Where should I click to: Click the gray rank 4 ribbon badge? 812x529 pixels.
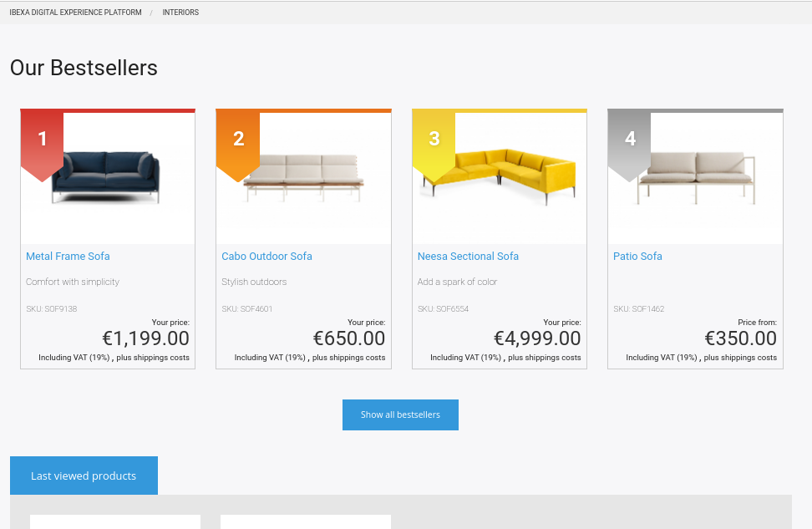pyautogui.click(x=629, y=144)
